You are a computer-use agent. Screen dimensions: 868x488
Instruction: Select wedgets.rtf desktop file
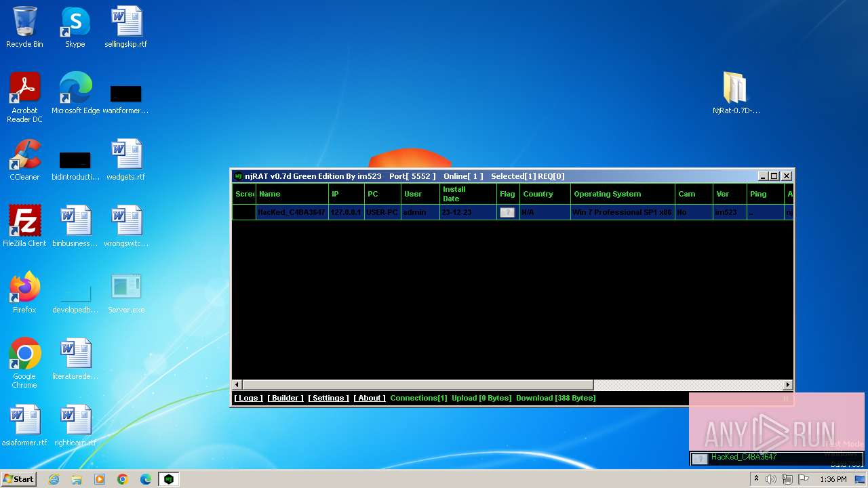click(126, 160)
